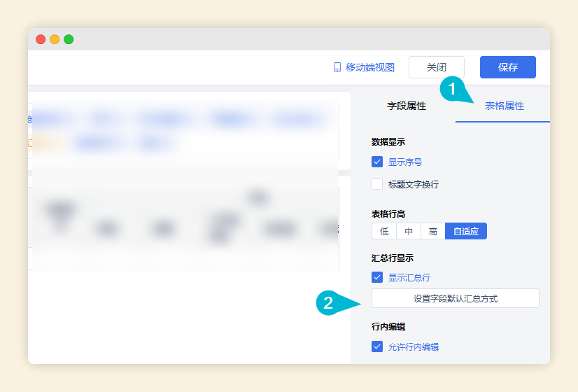
Task: Toggle off the 显示汇总行 checkbox
Action: coord(377,277)
